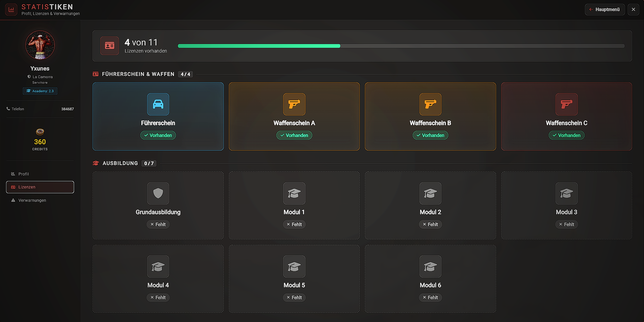Select the Lizenzen menu item

click(40, 187)
